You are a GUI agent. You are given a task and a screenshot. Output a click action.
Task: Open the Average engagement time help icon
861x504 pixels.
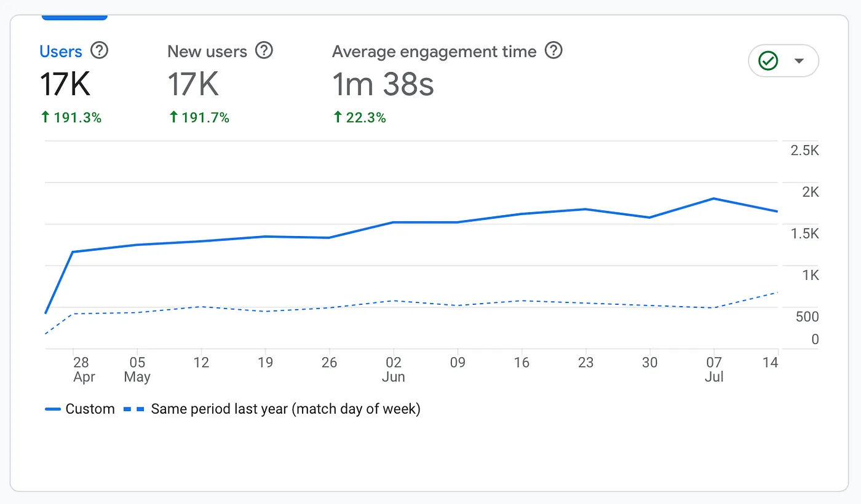pyautogui.click(x=554, y=50)
